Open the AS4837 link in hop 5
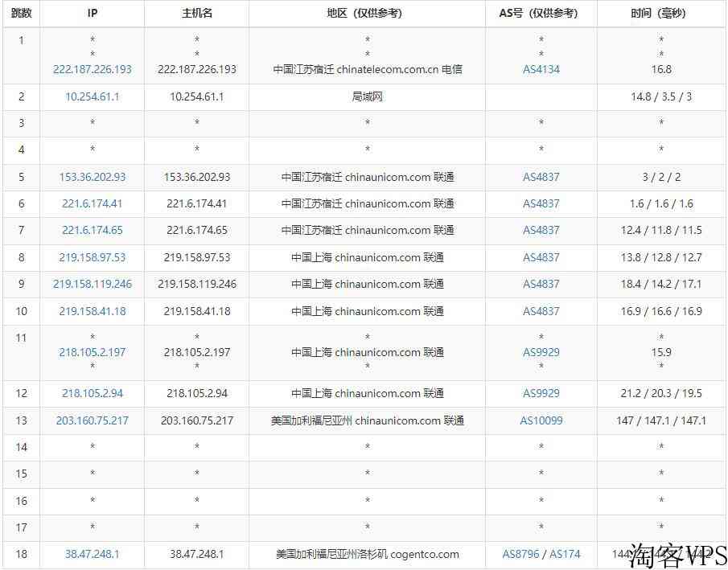The image size is (728, 570). (541, 178)
